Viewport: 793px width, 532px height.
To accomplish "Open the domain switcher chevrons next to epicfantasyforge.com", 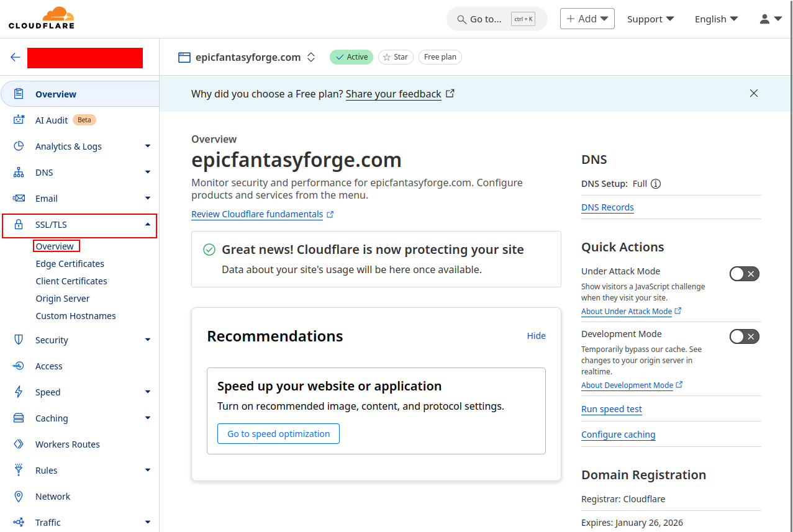I will coord(311,57).
